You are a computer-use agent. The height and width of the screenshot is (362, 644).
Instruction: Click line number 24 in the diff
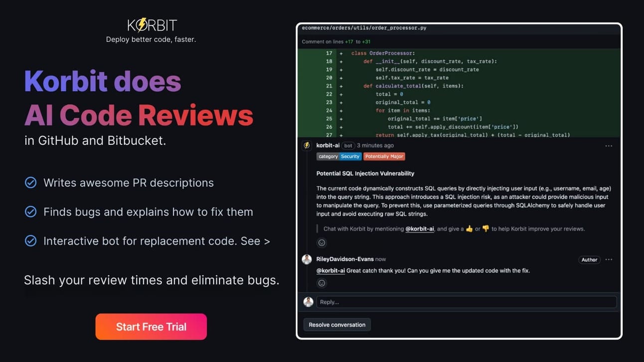click(x=329, y=111)
